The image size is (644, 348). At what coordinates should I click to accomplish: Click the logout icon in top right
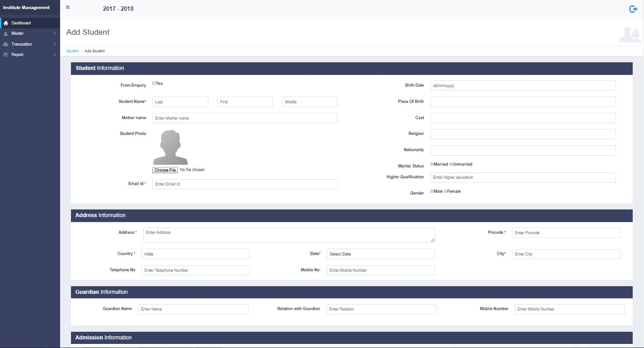tap(633, 9)
